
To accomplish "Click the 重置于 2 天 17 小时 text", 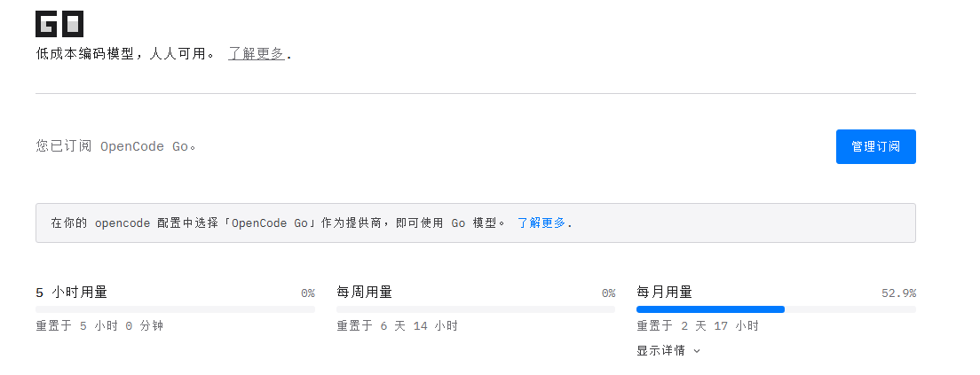I will click(698, 325).
